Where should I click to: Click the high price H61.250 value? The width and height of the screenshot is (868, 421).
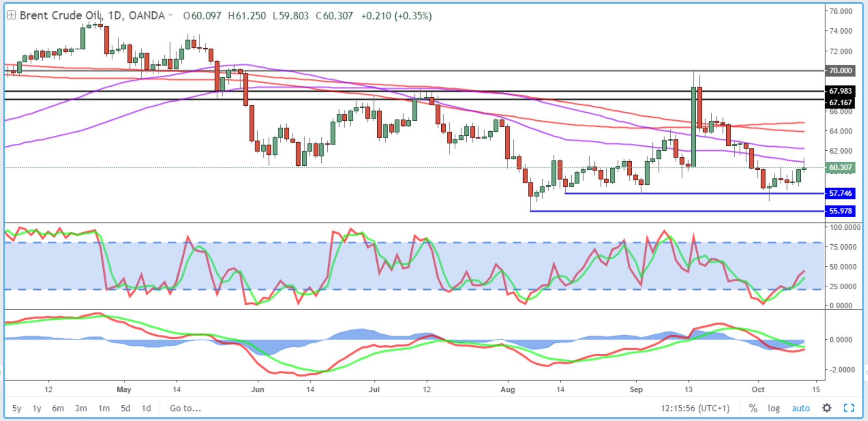[247, 16]
